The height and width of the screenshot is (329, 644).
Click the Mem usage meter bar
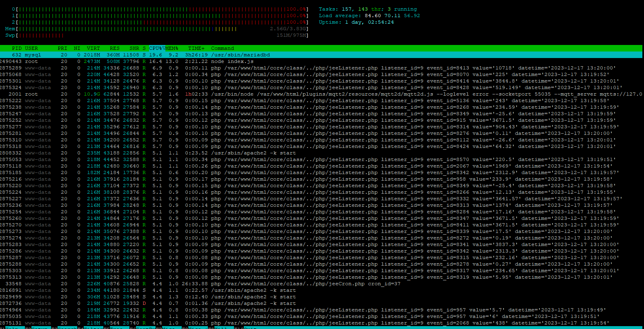pyautogui.click(x=157, y=29)
